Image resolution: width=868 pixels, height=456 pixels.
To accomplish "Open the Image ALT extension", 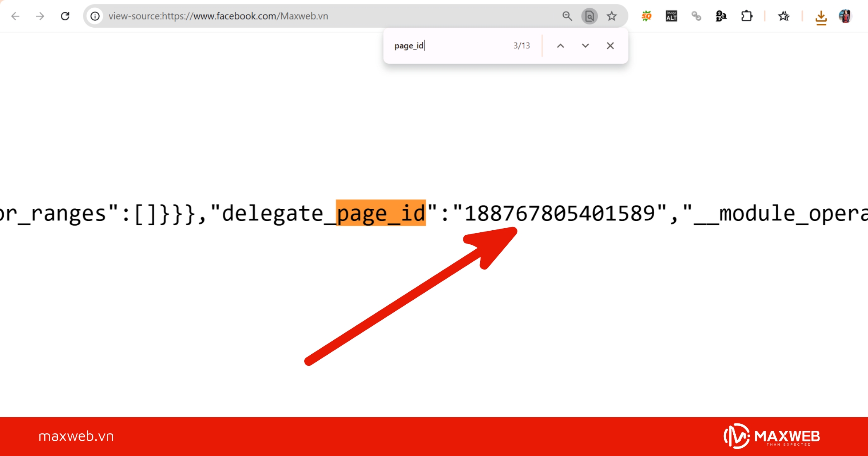I will [x=671, y=16].
